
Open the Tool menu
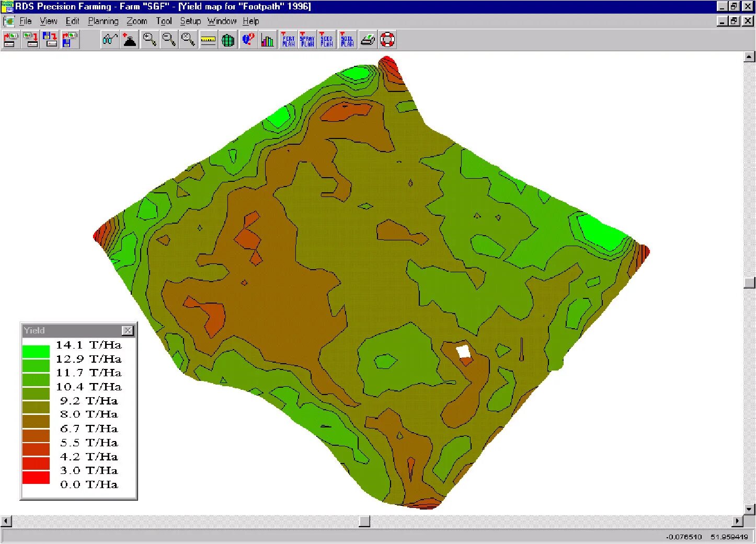click(164, 21)
